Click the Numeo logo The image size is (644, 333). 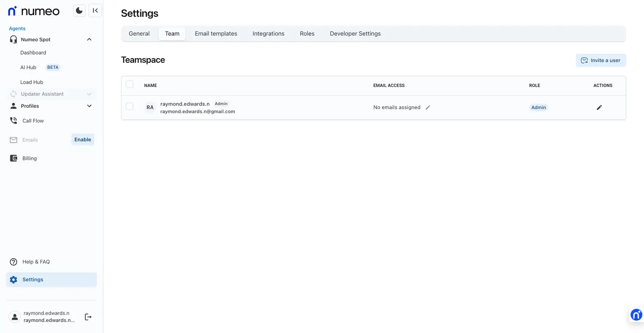tap(34, 11)
